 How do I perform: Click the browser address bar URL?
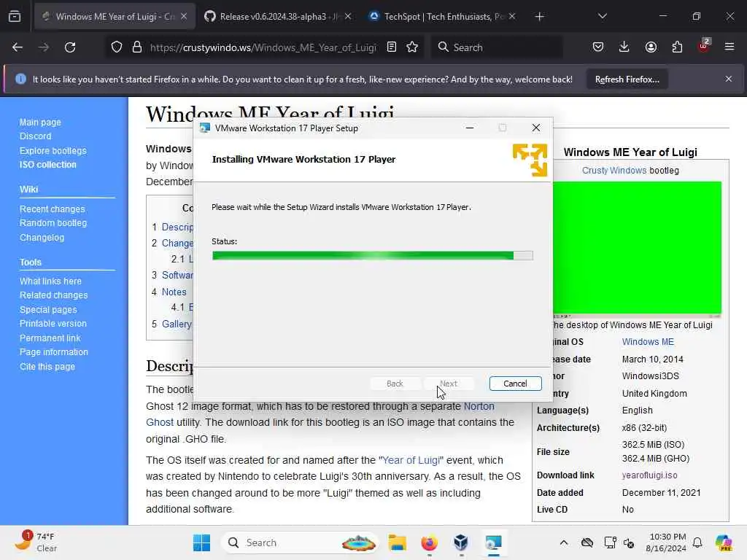pos(263,47)
